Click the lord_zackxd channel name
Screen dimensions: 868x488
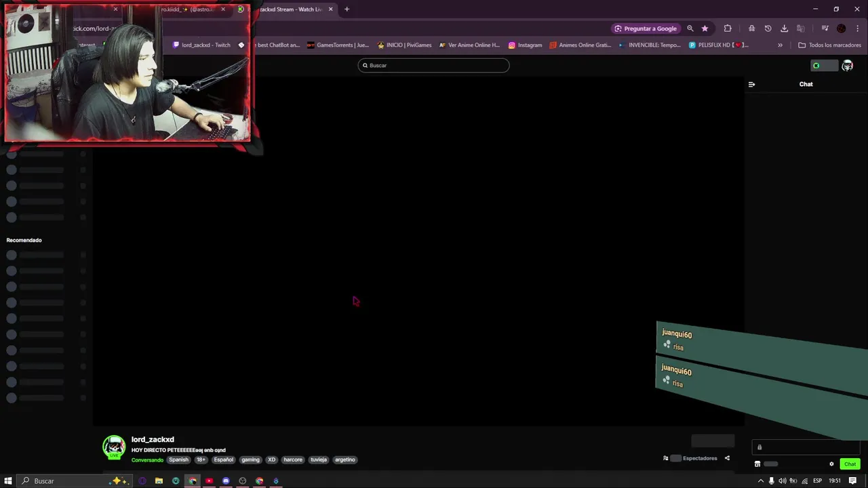[153, 440]
